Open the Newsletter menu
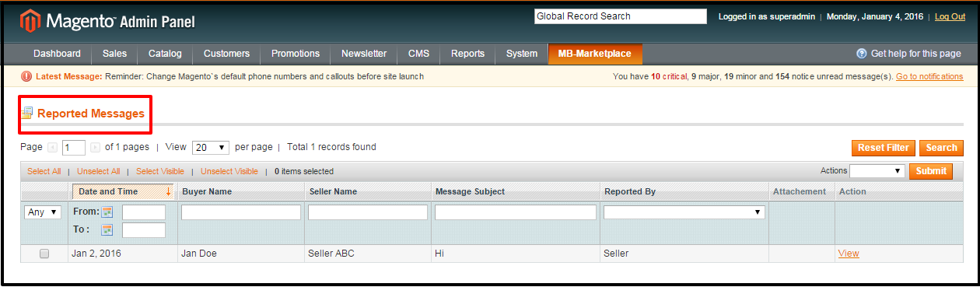The image size is (980, 287). pos(364,54)
